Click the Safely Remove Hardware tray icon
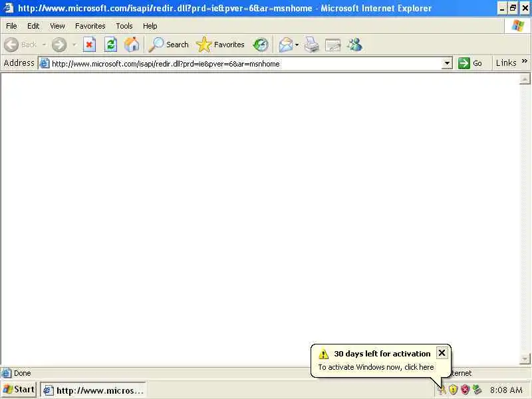The width and height of the screenshot is (532, 399). (x=477, y=390)
